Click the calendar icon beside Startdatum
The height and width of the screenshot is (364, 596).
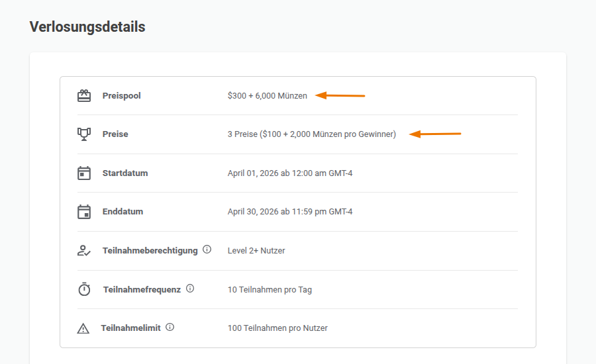[x=84, y=173]
